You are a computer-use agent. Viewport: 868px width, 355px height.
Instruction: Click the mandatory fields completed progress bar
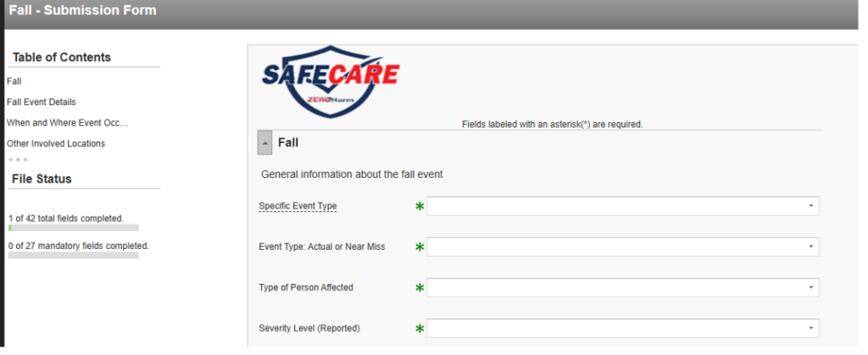73,255
